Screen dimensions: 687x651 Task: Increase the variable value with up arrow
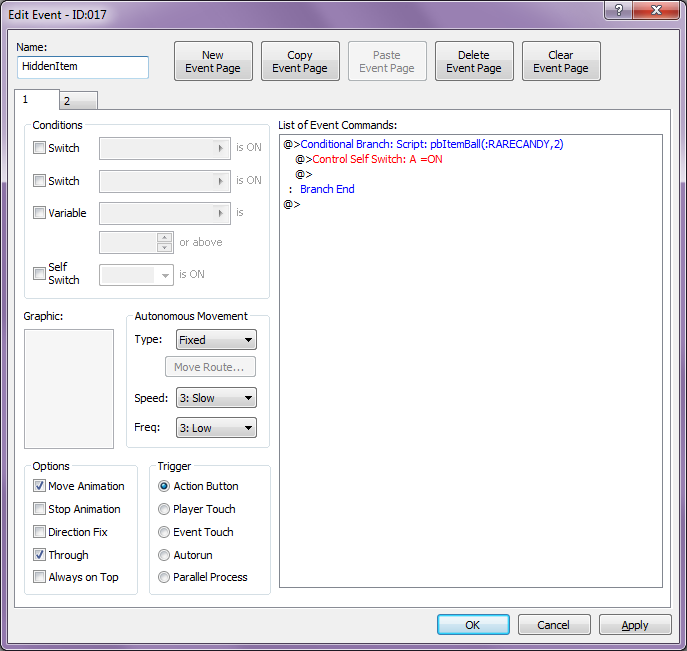pos(164,237)
